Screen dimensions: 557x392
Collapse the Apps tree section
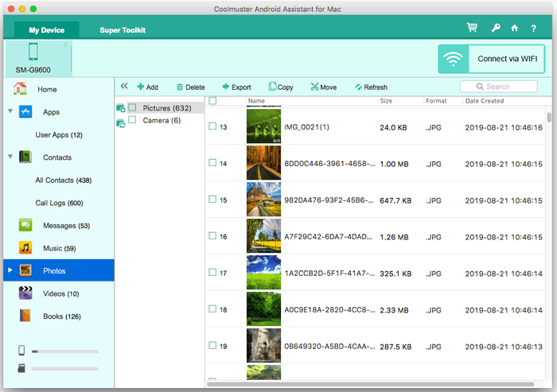(x=10, y=112)
